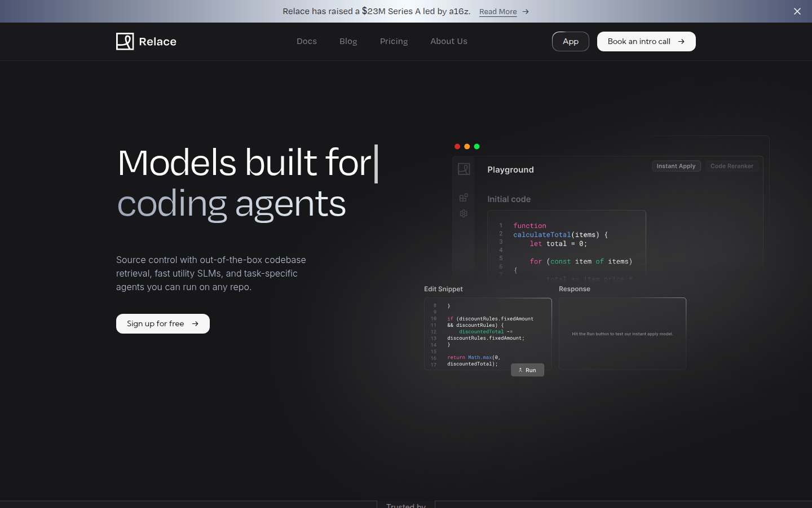Click the red window dot
This screenshot has width=812, height=508.
pos(457,147)
